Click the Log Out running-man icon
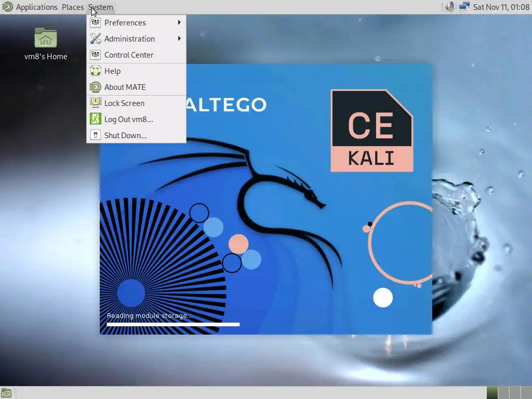Image resolution: width=532 pixels, height=399 pixels. pyautogui.click(x=96, y=119)
